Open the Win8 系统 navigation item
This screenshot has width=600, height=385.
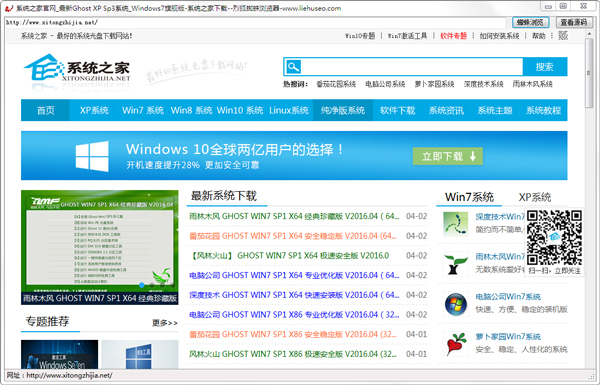coord(191,110)
